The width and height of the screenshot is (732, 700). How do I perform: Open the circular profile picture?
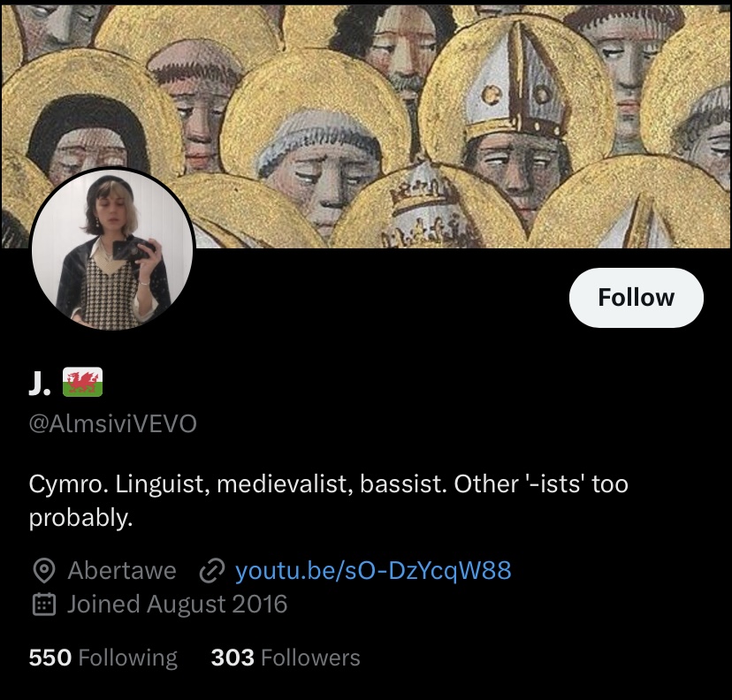(112, 249)
